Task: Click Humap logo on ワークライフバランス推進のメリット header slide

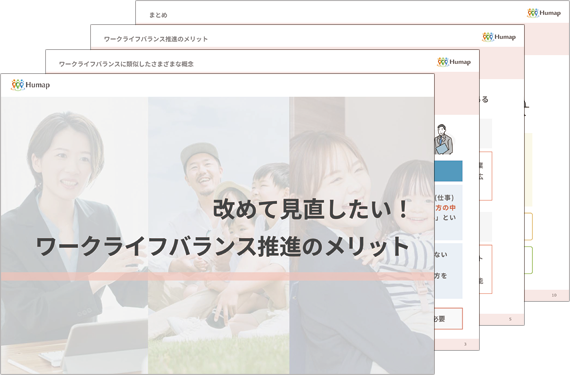Action: click(499, 37)
